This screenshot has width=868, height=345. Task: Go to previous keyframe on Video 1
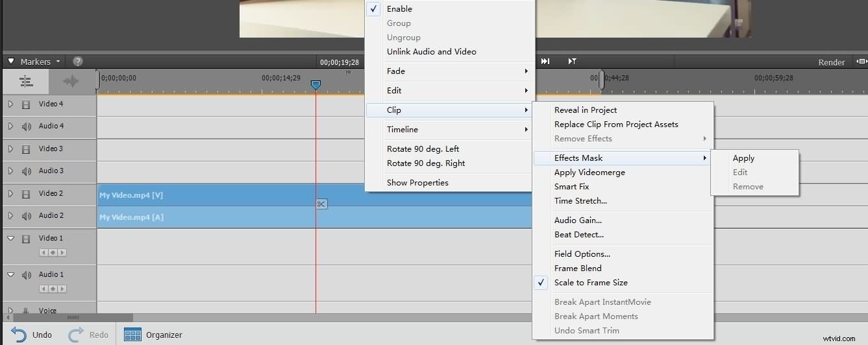coord(44,252)
